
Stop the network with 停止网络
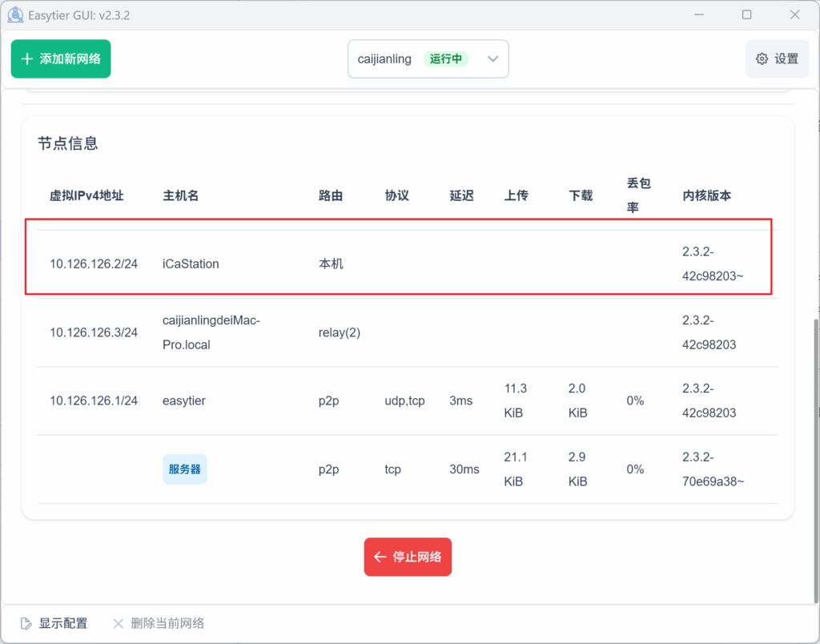click(408, 557)
